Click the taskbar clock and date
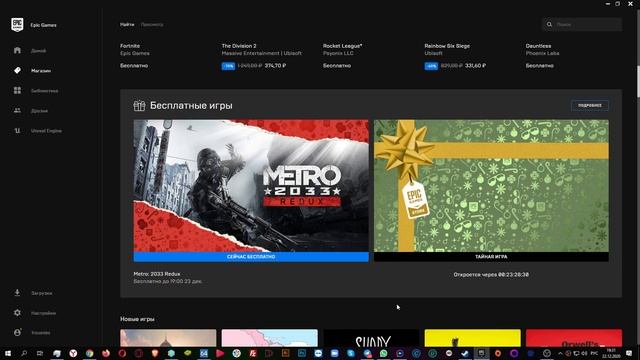640x360 pixels. (611, 353)
